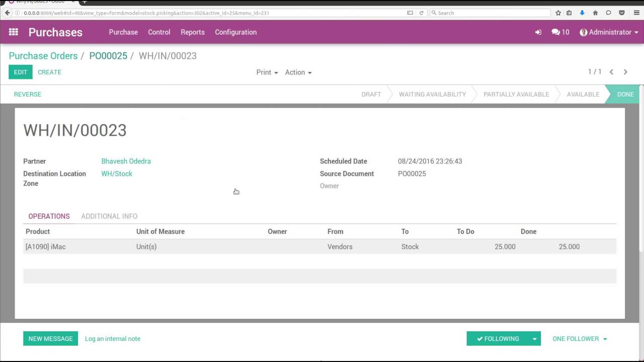Click the Done column header

(528, 232)
